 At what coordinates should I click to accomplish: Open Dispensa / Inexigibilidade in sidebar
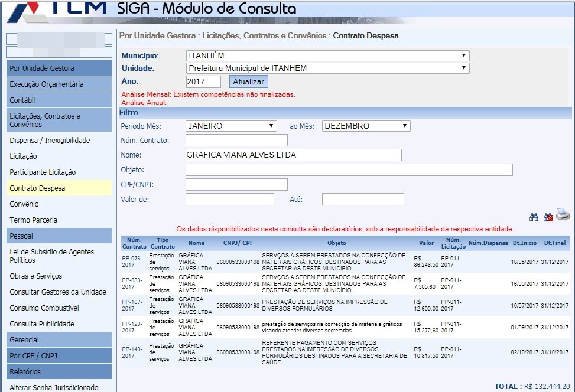tap(50, 141)
